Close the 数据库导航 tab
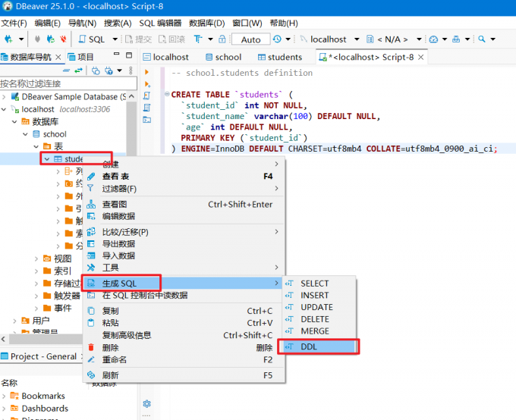This screenshot has height=420, width=516. click(x=58, y=57)
